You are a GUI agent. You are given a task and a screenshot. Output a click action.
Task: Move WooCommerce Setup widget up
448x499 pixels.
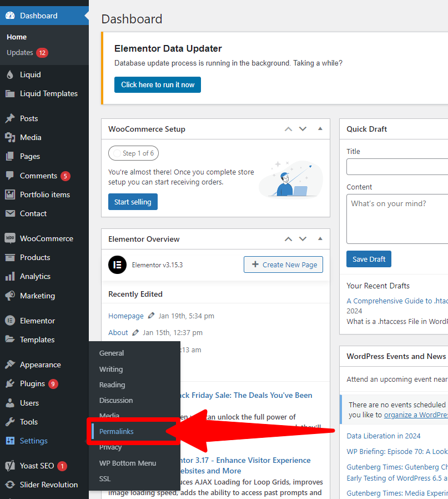click(288, 129)
